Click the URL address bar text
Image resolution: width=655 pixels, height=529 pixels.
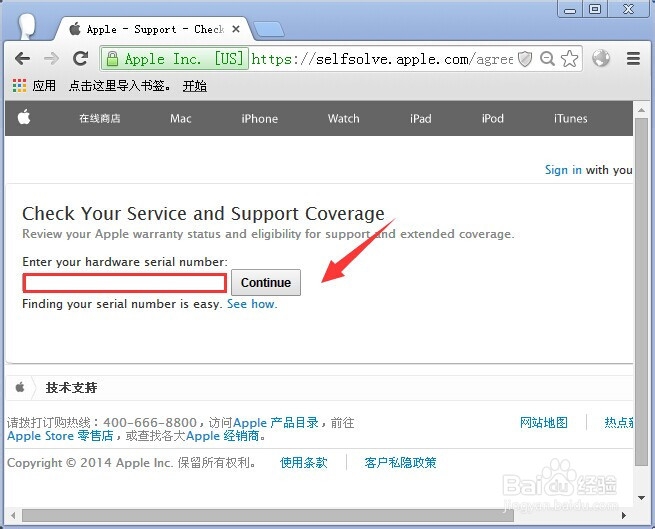tap(382, 59)
